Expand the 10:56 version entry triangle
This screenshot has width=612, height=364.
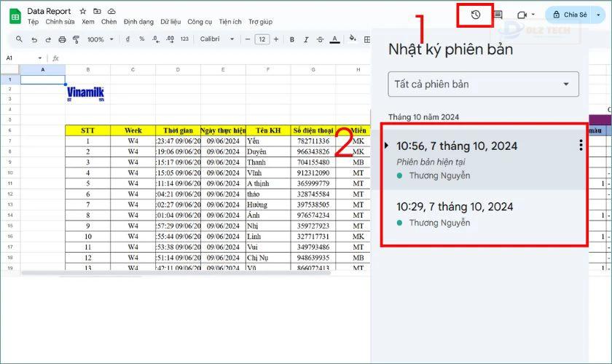click(386, 146)
